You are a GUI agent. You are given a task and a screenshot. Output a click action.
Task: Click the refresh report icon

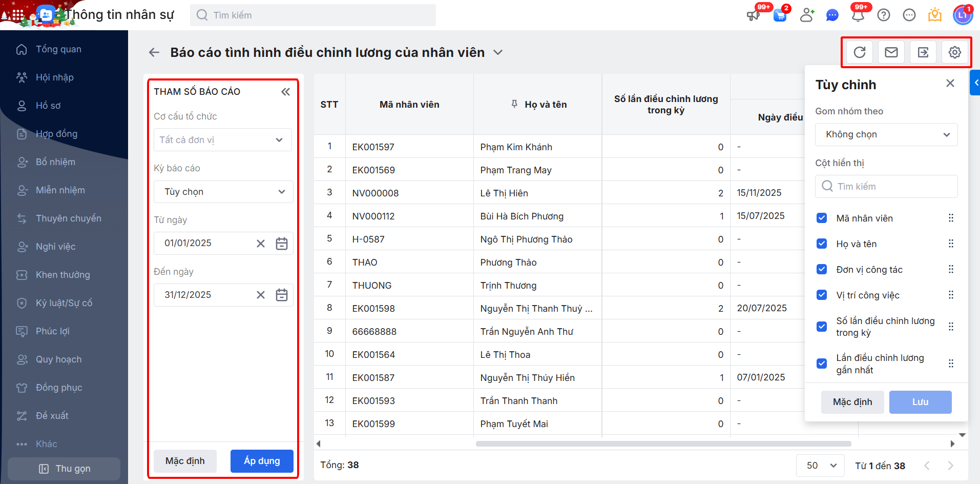tap(860, 52)
